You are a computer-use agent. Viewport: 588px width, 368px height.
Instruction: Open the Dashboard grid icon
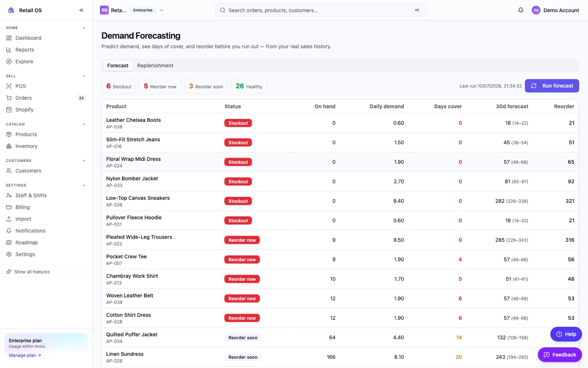click(9, 38)
